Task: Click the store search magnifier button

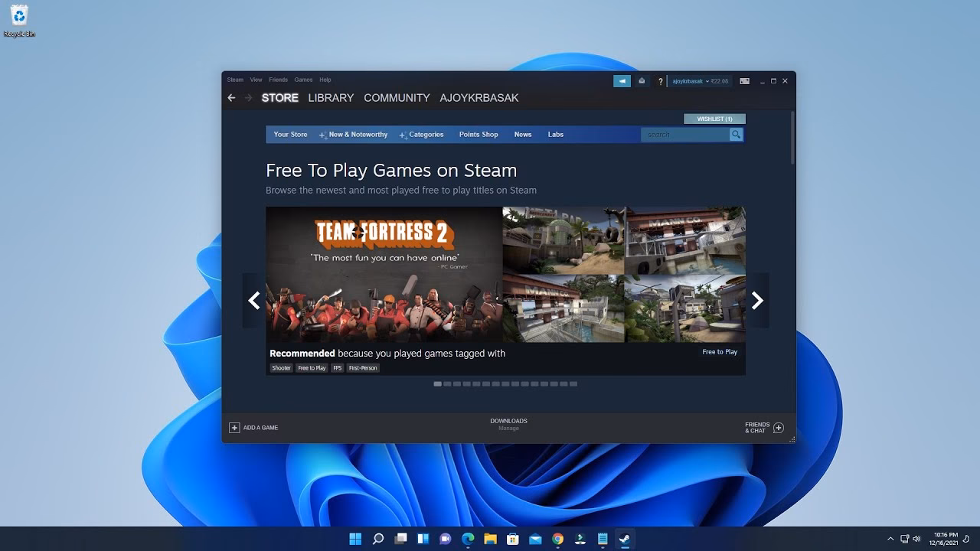Action: coord(736,135)
